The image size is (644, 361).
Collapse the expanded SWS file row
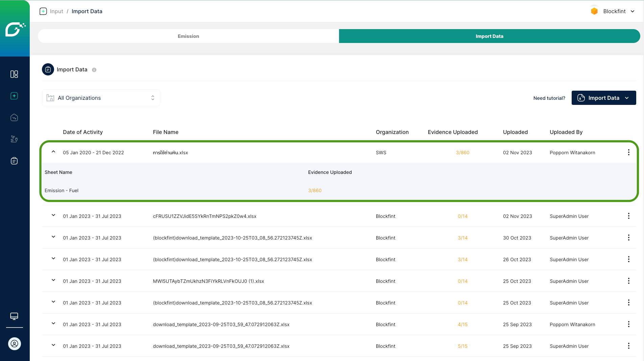pos(53,152)
